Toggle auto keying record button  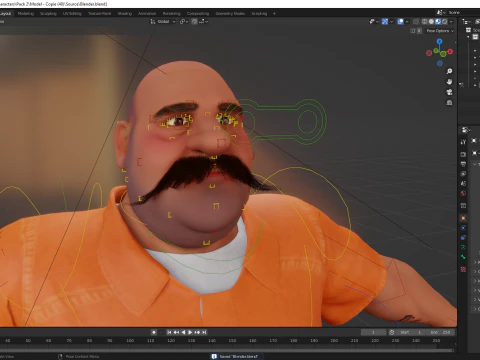pos(154,332)
